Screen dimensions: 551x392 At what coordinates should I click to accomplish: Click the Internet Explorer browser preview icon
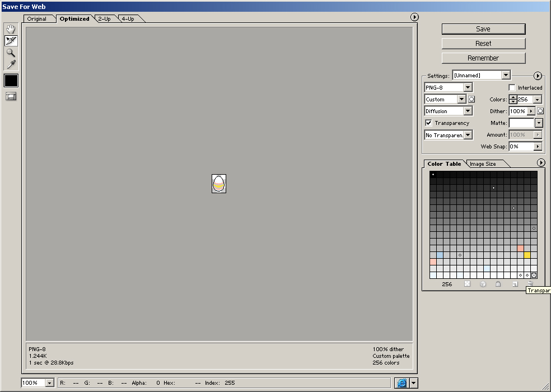[x=401, y=383]
